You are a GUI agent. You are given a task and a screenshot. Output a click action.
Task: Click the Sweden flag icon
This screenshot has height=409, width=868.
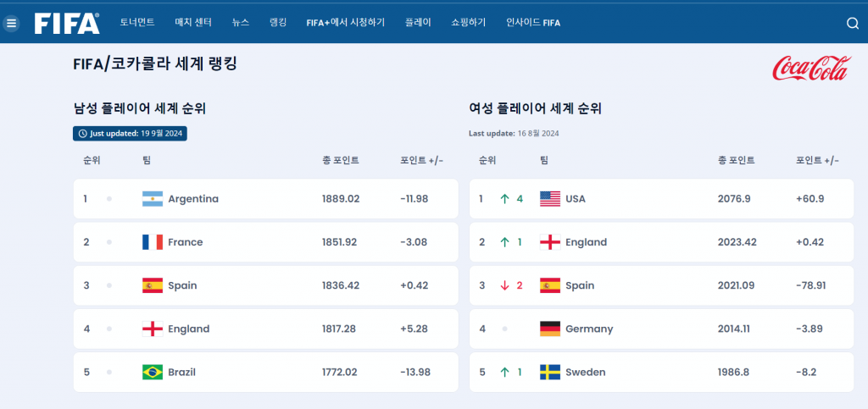click(550, 372)
